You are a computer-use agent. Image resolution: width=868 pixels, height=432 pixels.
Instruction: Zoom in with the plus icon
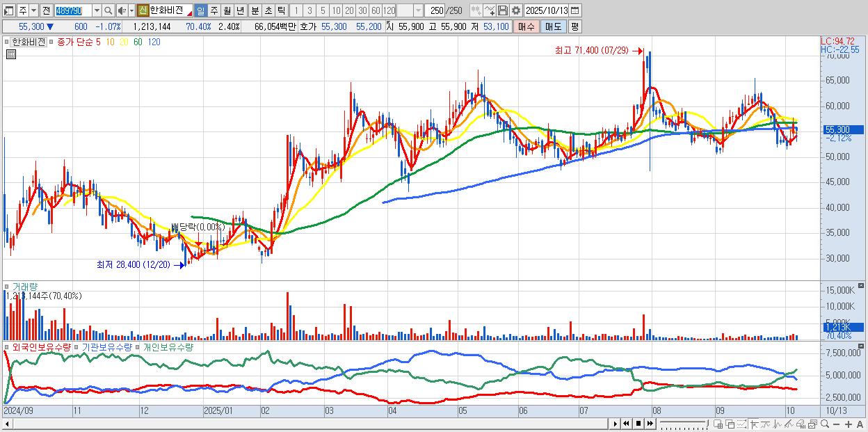(848, 424)
